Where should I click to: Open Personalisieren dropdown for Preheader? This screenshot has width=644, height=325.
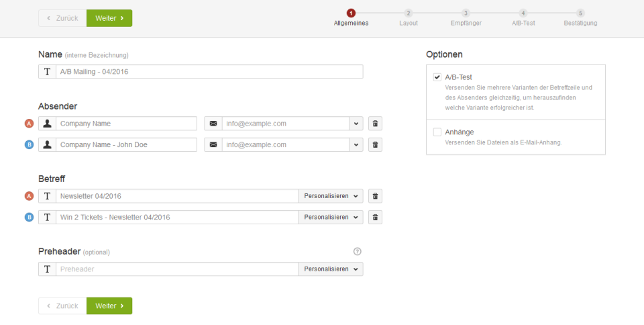click(331, 269)
